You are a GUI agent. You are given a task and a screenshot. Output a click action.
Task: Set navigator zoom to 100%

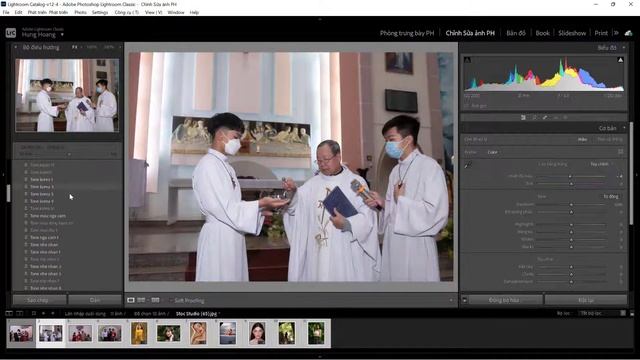91,47
